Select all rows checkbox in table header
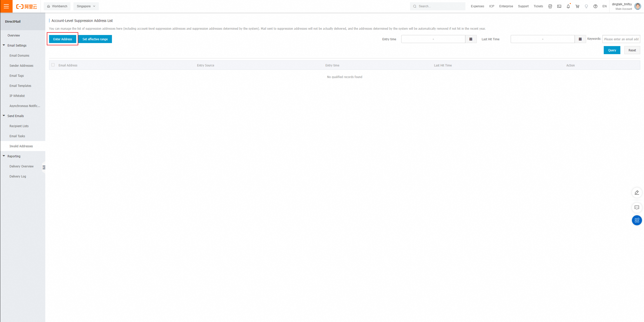The image size is (644, 322). coord(53,65)
